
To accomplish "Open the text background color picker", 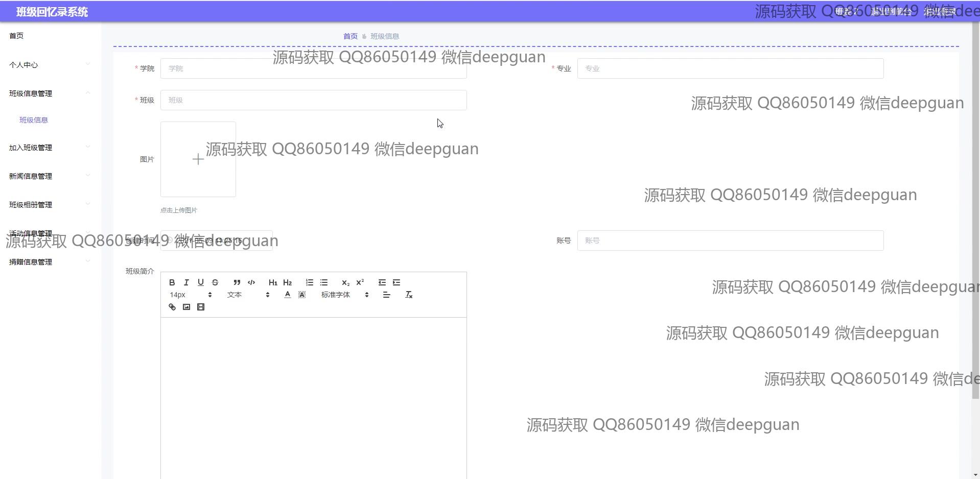I will tap(302, 295).
